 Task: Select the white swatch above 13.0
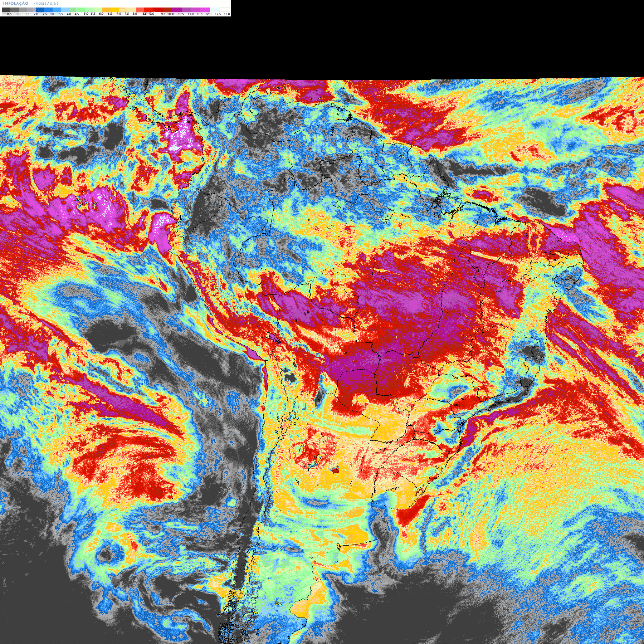click(x=225, y=10)
